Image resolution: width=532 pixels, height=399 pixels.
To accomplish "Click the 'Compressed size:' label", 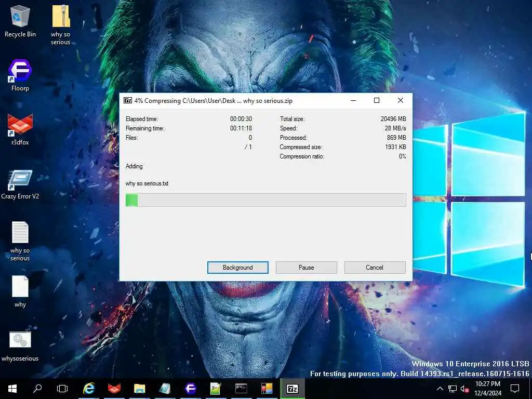I will point(301,147).
